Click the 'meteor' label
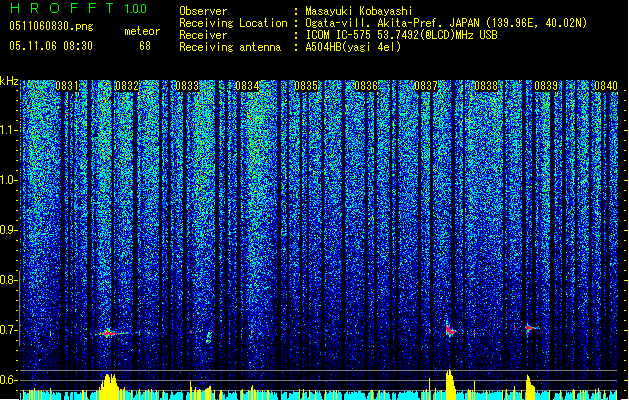 coord(142,31)
